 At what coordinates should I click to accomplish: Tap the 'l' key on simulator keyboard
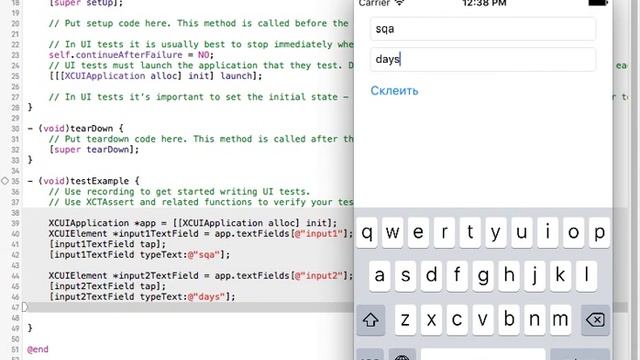[x=587, y=276]
